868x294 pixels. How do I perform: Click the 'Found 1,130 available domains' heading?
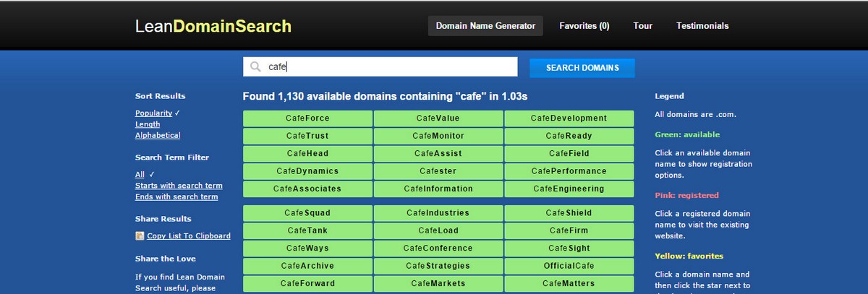click(384, 96)
